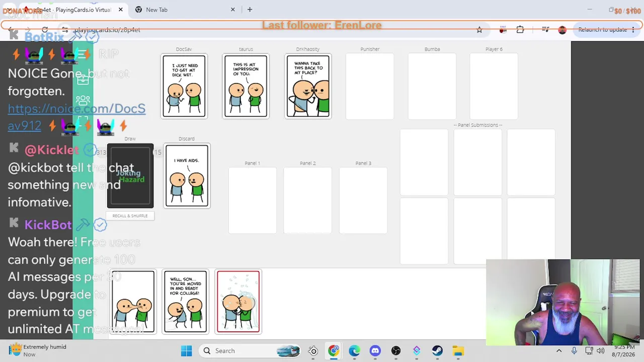
Task: Open the 9:25 PM clock and date
Action: 624,351
